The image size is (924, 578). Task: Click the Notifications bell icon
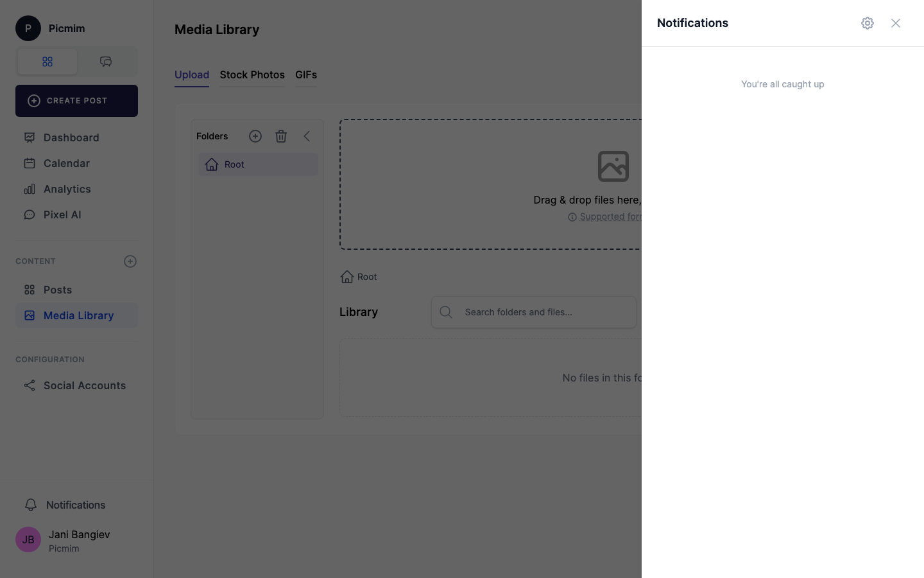31,505
